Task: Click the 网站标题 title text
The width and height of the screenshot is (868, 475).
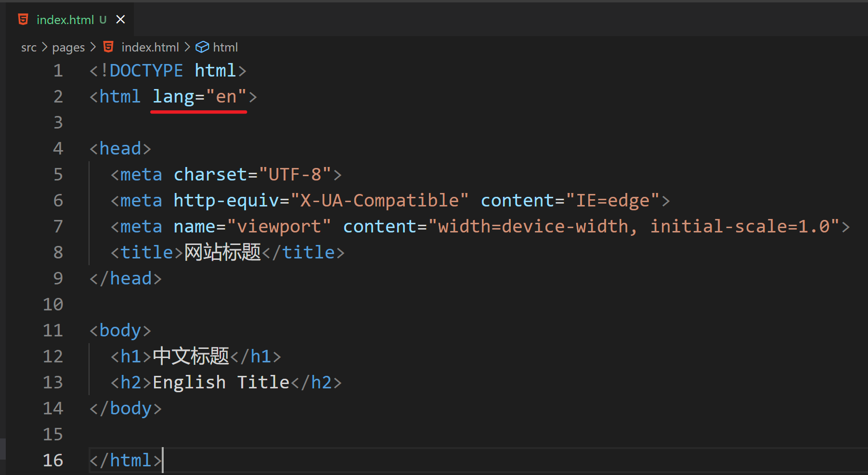Action: pyautogui.click(x=222, y=253)
